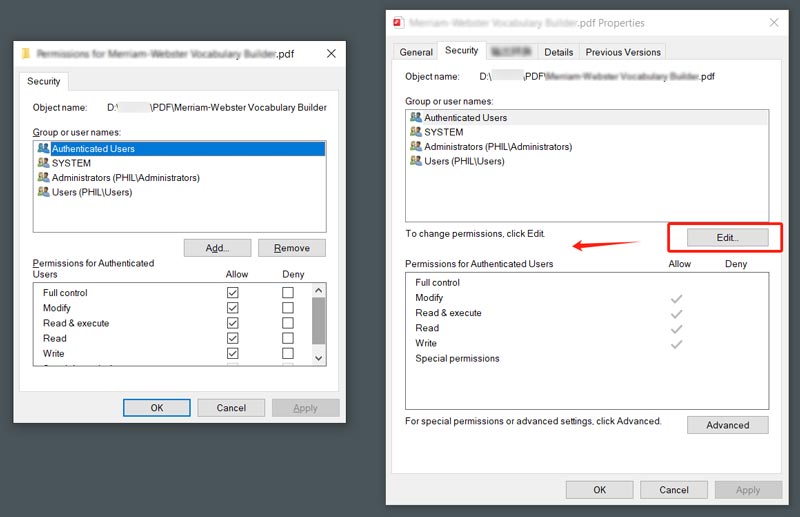Toggle Allow checkbox for Modify

[x=233, y=308]
